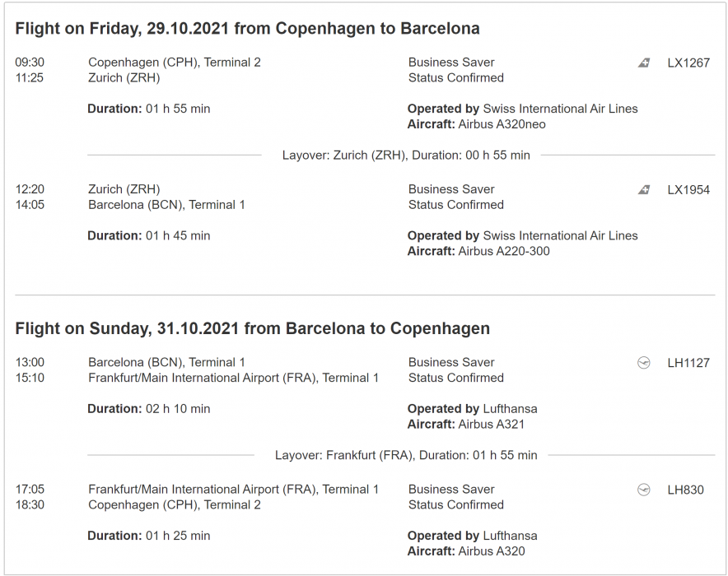This screenshot has height=576, width=728.
Task: Click the Barcelona to Copenhagen flight heading
Action: coord(252,329)
